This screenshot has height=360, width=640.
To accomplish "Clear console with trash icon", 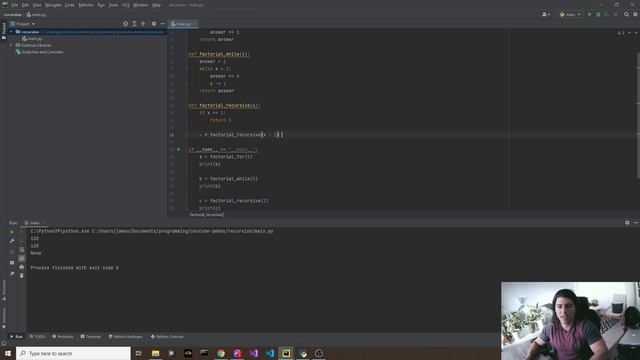I will pyautogui.click(x=22, y=276).
